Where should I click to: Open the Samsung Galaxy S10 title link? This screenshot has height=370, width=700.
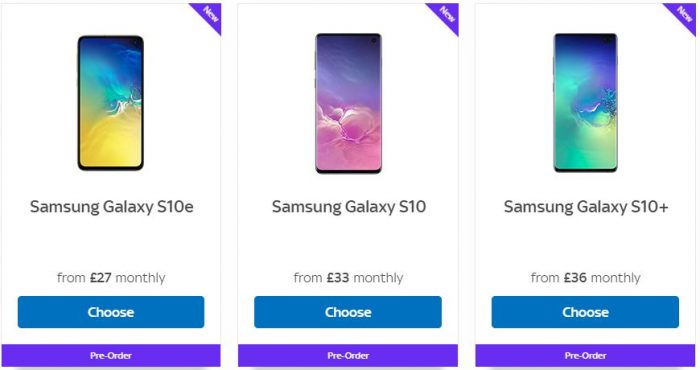(x=349, y=207)
